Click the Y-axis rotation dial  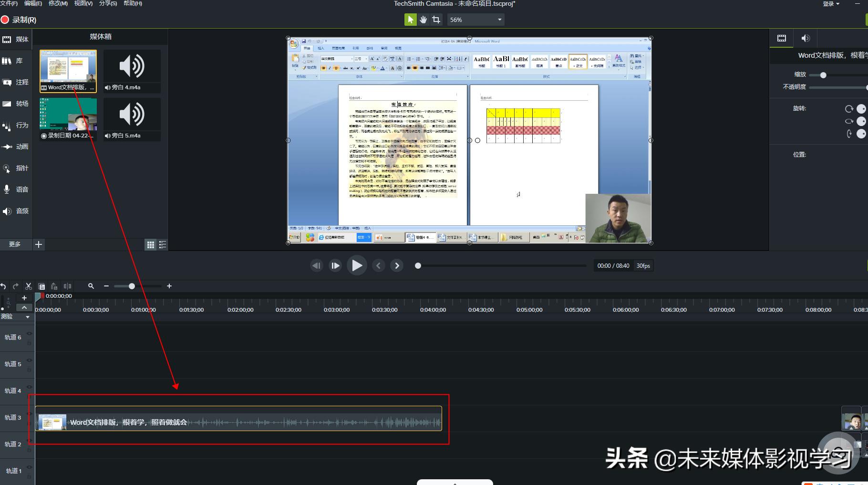click(861, 121)
